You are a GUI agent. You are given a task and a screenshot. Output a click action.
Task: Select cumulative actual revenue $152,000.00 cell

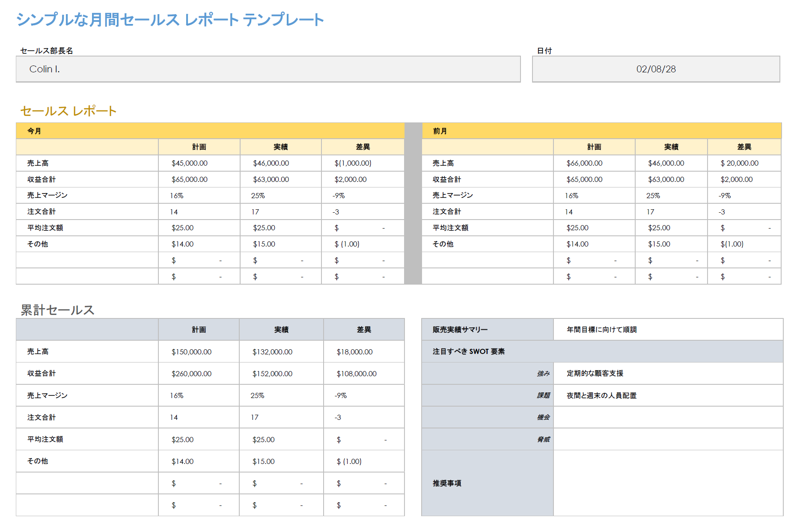click(x=281, y=374)
